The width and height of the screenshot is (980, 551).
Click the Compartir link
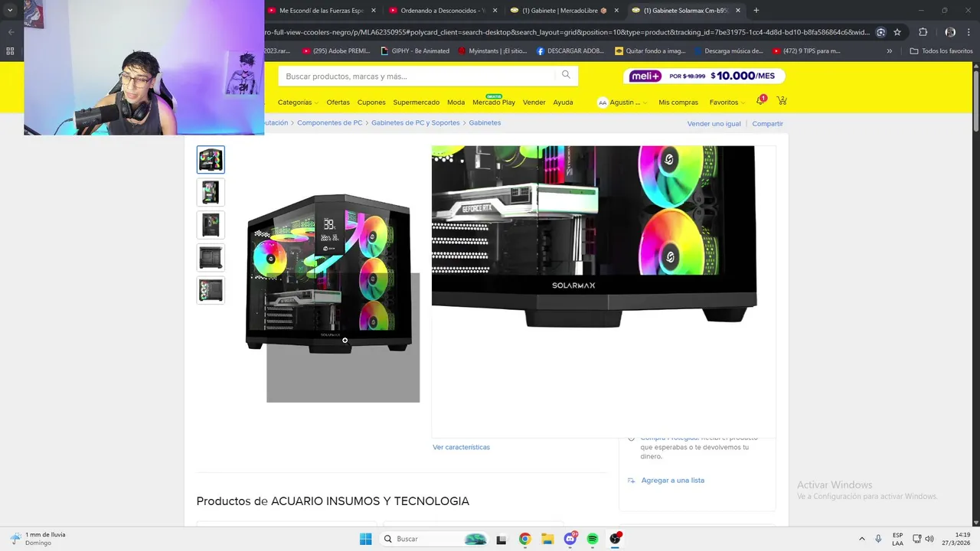[x=767, y=123]
